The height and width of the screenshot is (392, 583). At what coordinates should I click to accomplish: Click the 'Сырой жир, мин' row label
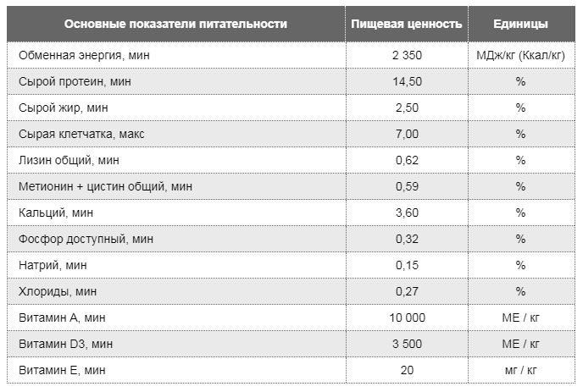click(x=64, y=108)
